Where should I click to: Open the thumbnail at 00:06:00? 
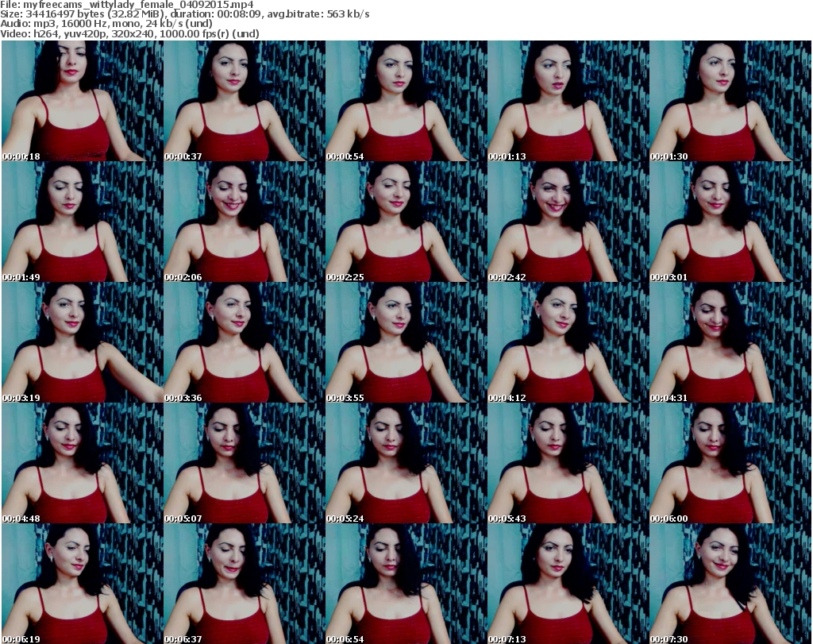pyautogui.click(x=730, y=464)
